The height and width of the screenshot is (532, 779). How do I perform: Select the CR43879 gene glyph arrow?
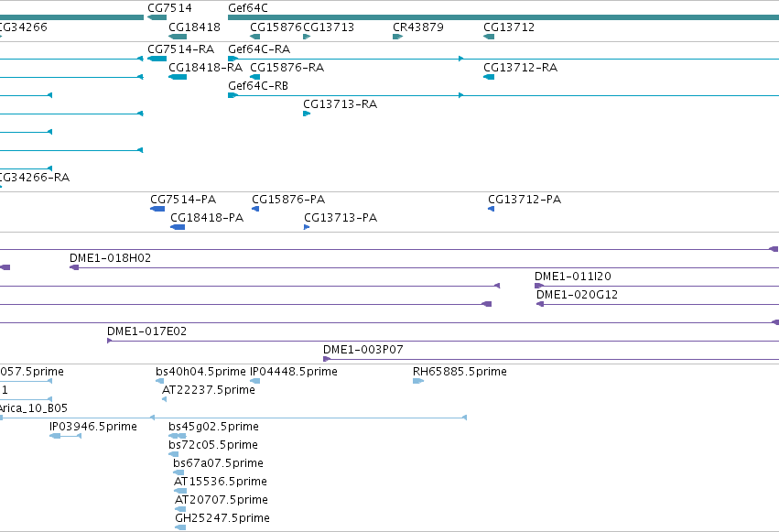[x=397, y=37]
